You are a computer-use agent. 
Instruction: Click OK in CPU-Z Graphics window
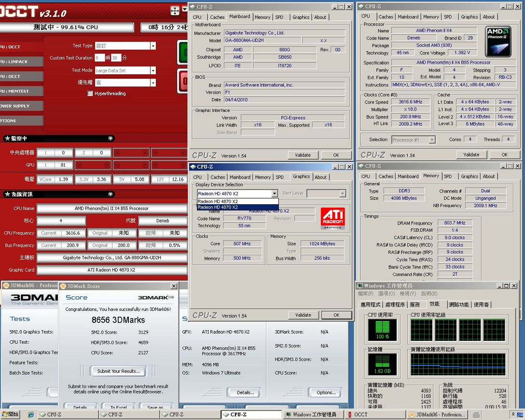click(336, 315)
